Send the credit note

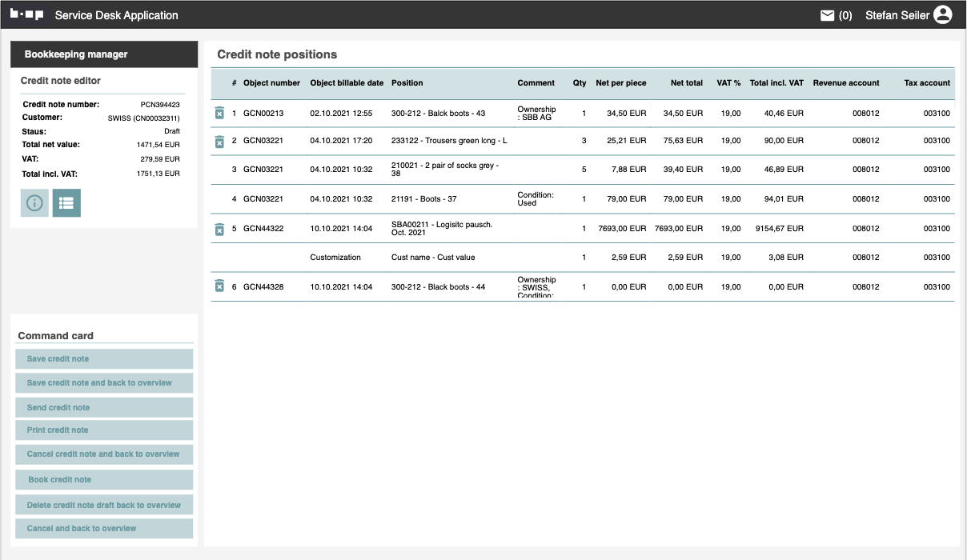[104, 408]
